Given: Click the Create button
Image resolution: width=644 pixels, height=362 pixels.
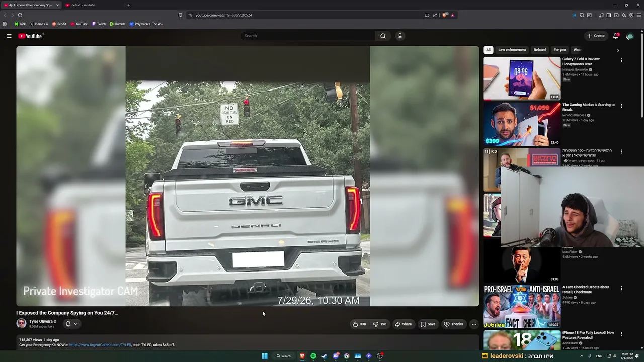Looking at the screenshot, I should click(x=596, y=36).
